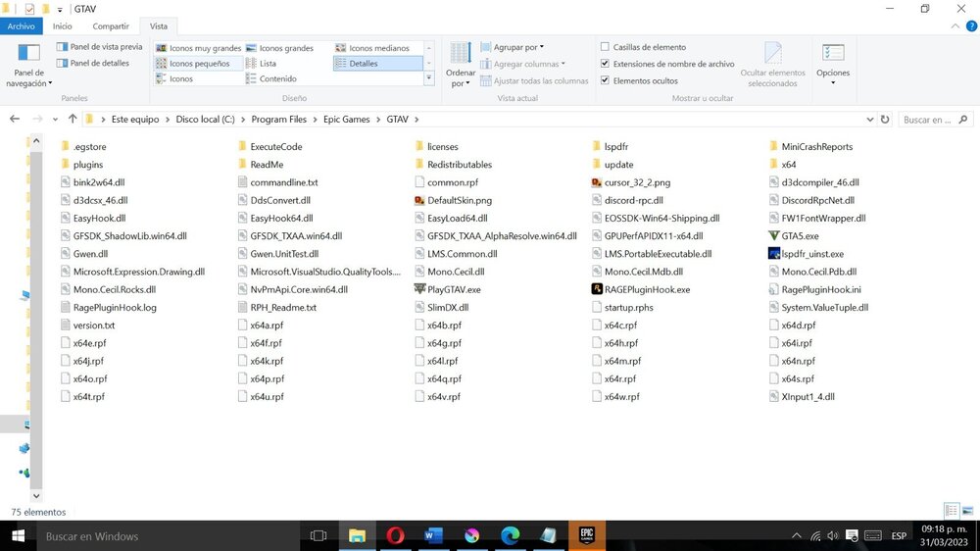Choose Lista layout option
The image size is (980, 551).
[x=262, y=63]
